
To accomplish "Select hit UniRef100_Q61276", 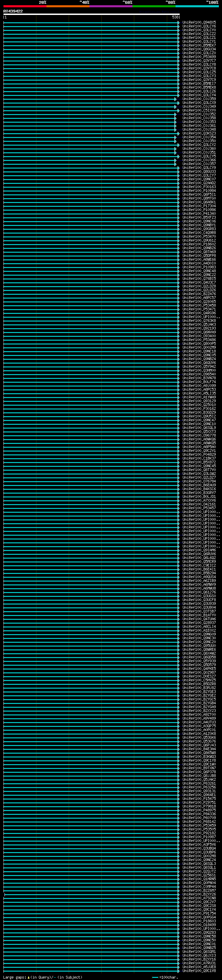I will tap(199, 592).
